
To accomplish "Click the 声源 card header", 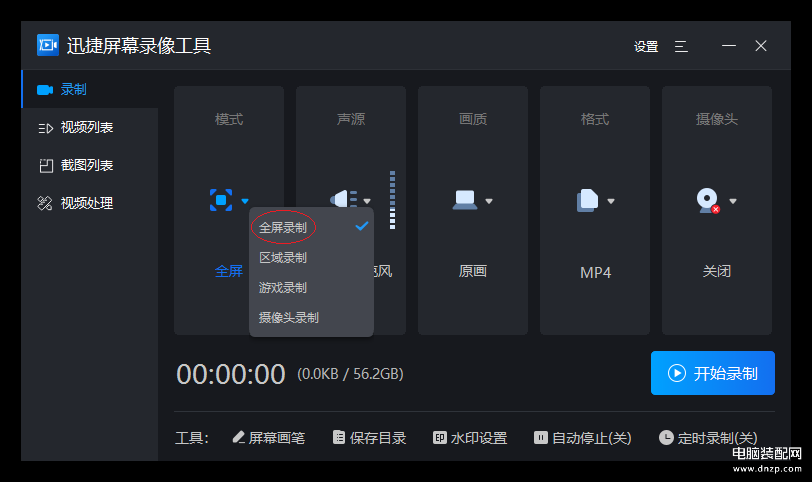I will point(351,119).
